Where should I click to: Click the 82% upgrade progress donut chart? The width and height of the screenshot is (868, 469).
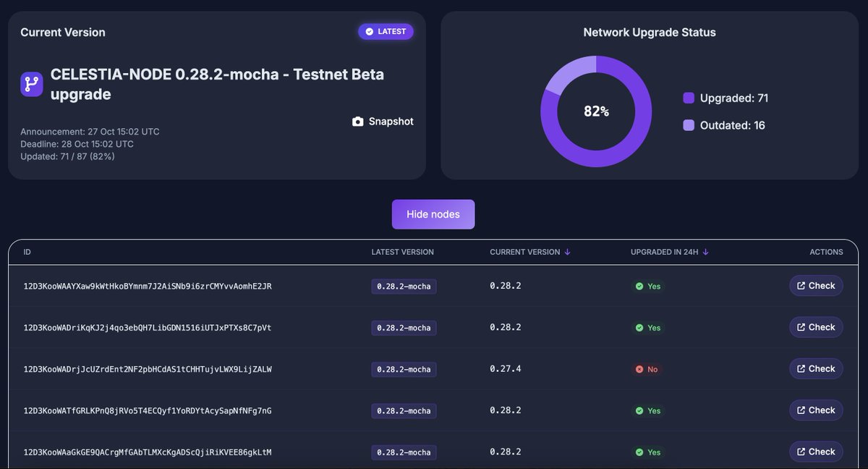tap(595, 111)
